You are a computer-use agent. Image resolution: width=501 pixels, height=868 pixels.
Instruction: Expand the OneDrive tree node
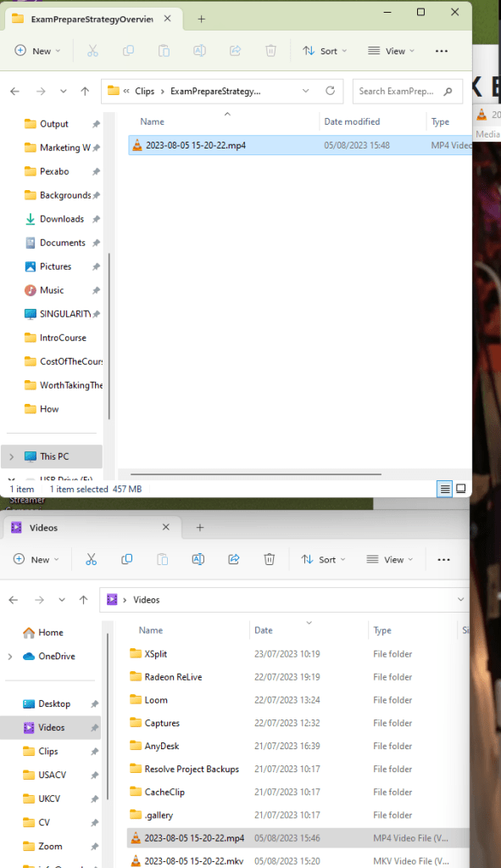(10, 657)
